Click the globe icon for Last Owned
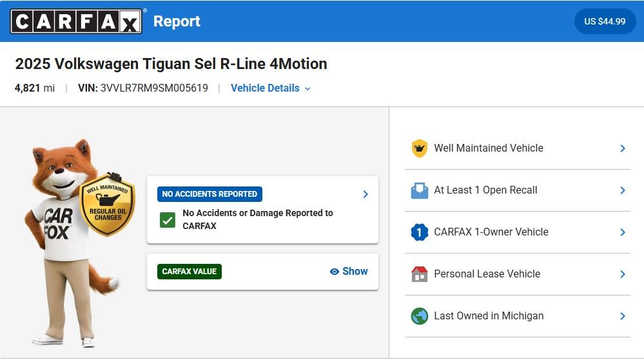Image resolution: width=644 pixels, height=360 pixels. click(x=419, y=316)
